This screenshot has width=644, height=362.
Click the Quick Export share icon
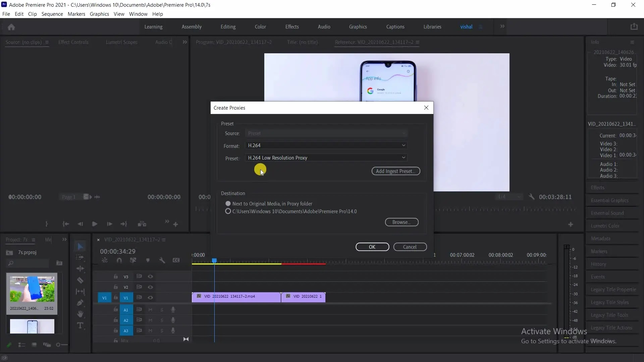pos(634,27)
